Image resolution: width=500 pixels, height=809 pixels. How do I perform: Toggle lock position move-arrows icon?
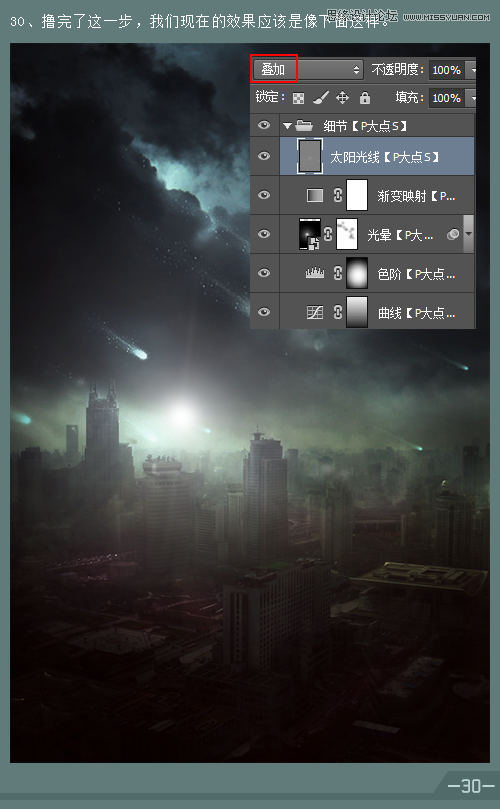pyautogui.click(x=343, y=98)
